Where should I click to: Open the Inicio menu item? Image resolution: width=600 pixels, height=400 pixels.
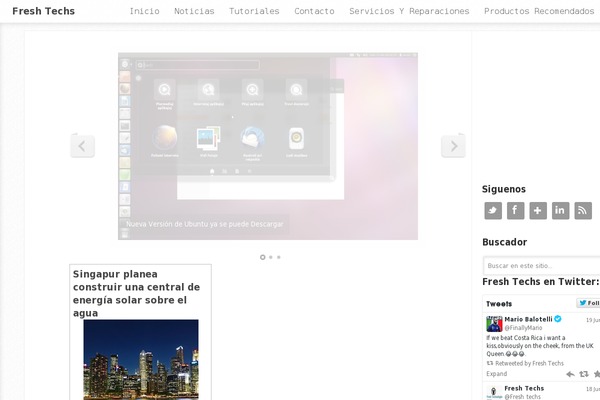(x=144, y=11)
